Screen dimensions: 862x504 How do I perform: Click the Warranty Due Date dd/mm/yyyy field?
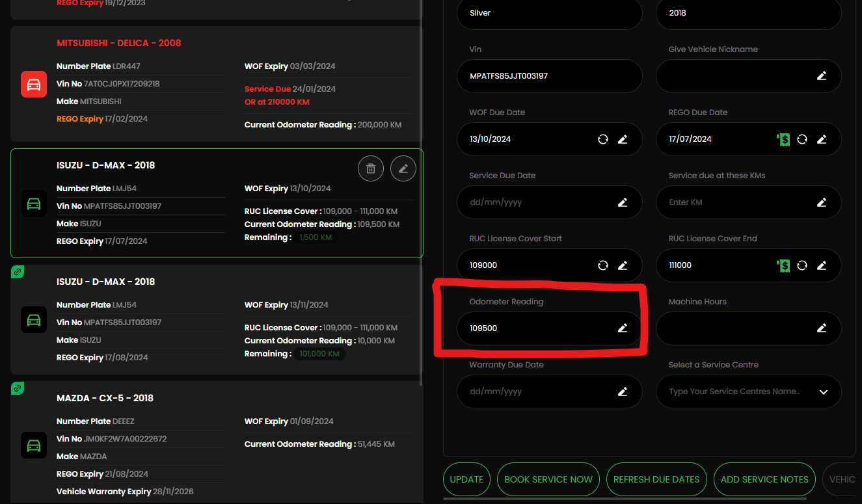[550, 391]
